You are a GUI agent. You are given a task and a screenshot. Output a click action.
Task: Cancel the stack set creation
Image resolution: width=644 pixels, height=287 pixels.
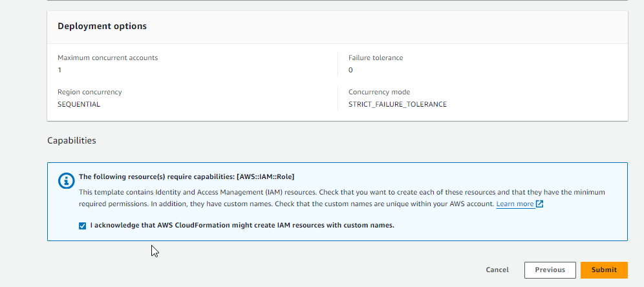click(497, 270)
